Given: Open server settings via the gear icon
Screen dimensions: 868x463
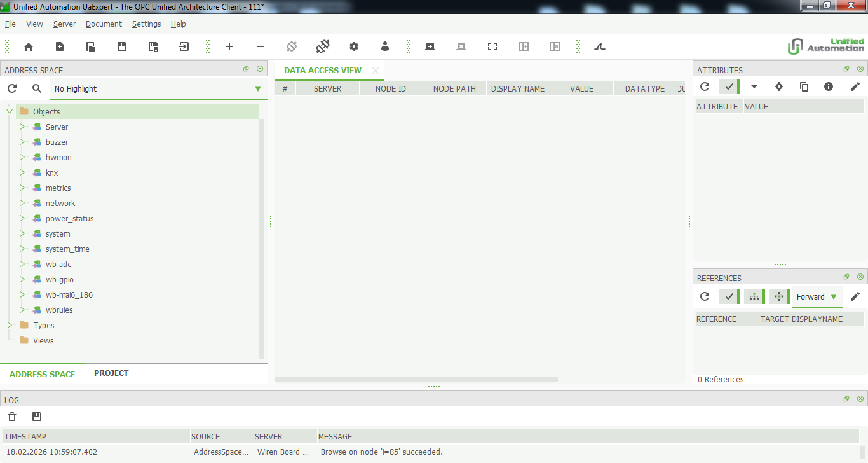Looking at the screenshot, I should (354, 46).
